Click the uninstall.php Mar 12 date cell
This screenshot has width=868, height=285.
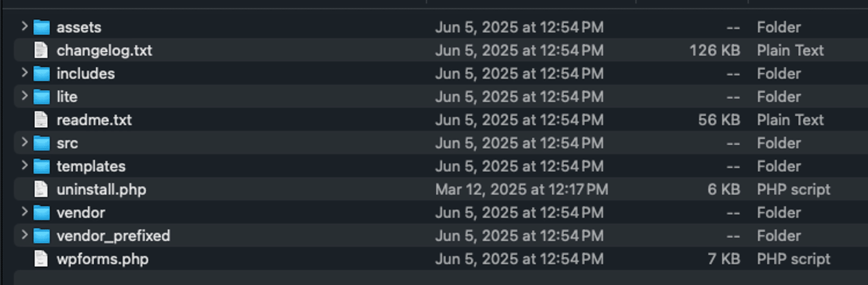click(x=522, y=189)
